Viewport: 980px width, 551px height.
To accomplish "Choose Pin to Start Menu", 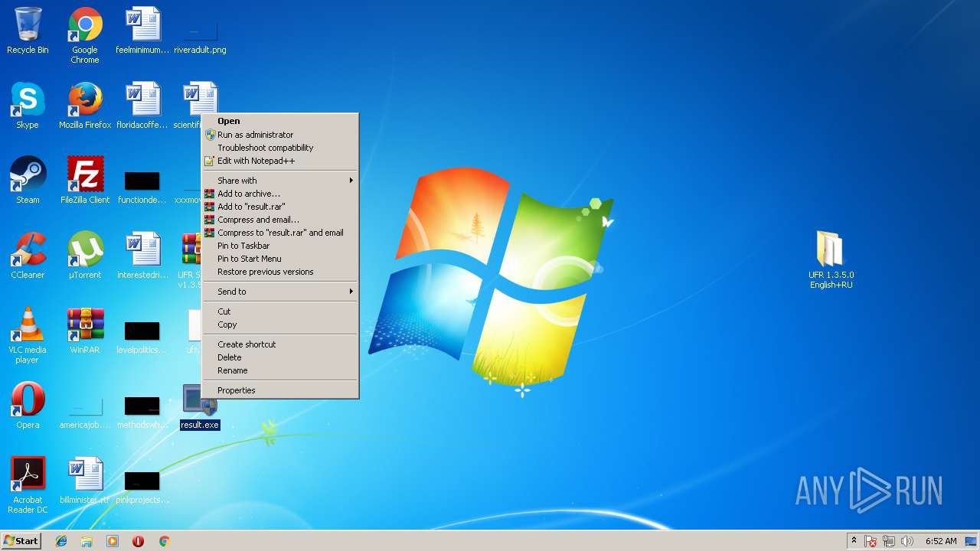I will tap(280, 259).
